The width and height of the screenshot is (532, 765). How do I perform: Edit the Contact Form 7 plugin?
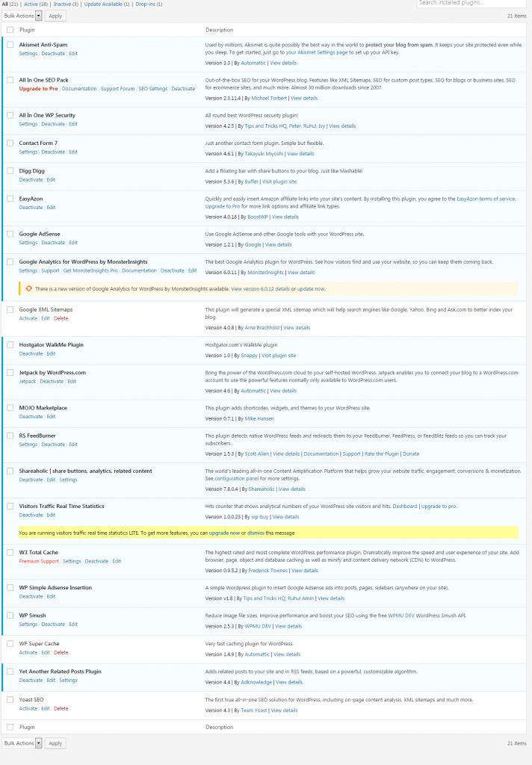pos(73,152)
